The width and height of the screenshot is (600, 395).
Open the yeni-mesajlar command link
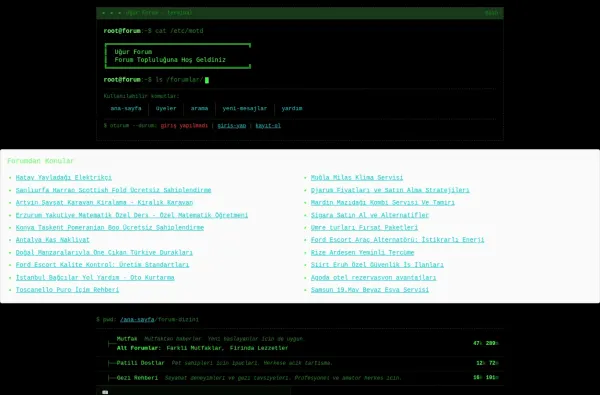pyautogui.click(x=245, y=109)
